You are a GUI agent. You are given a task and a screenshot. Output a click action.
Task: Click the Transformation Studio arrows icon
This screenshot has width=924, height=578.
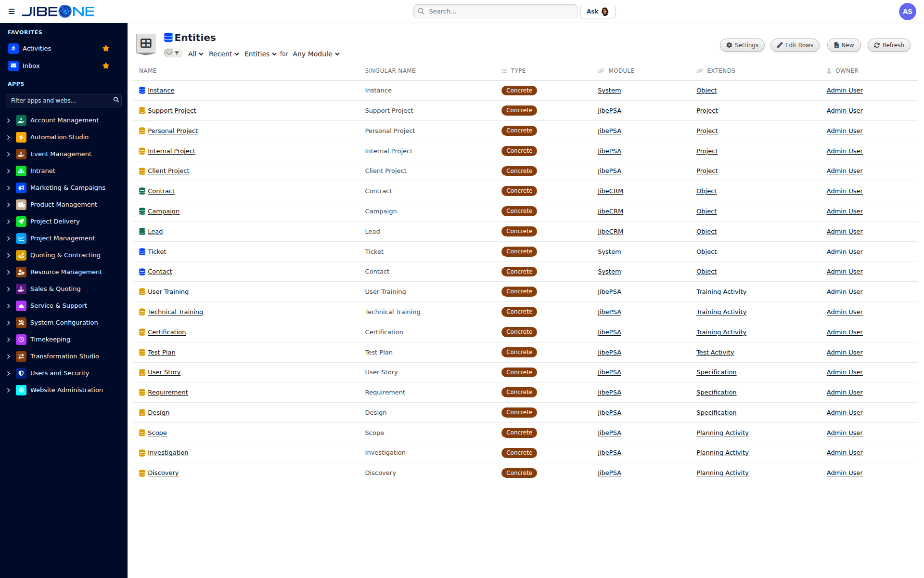[x=21, y=356]
